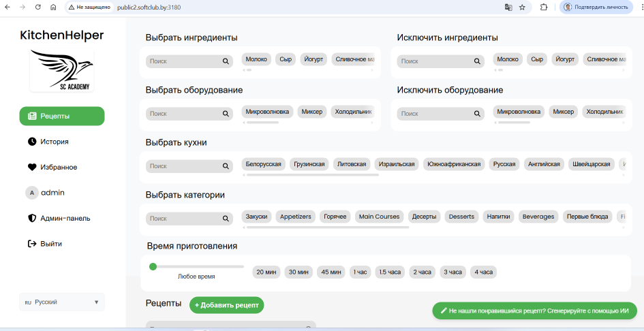The height and width of the screenshot is (331, 644).
Task: Click the search field in Выбрать категории
Action: point(184,219)
